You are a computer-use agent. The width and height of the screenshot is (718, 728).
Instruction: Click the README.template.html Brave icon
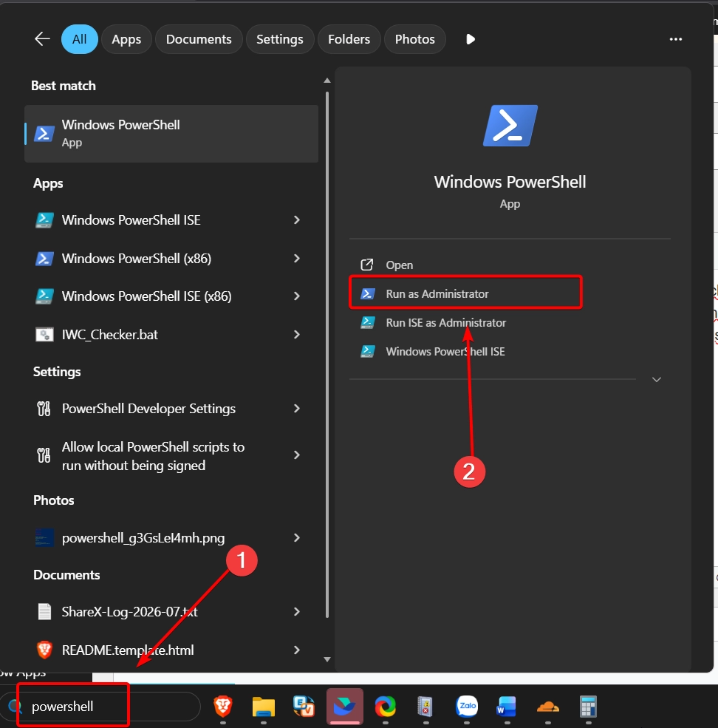[x=44, y=650]
